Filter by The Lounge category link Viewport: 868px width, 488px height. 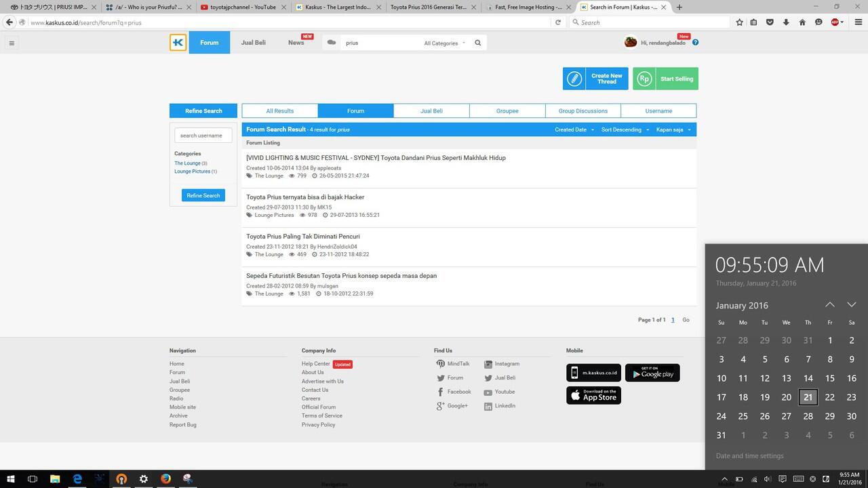pyautogui.click(x=187, y=163)
